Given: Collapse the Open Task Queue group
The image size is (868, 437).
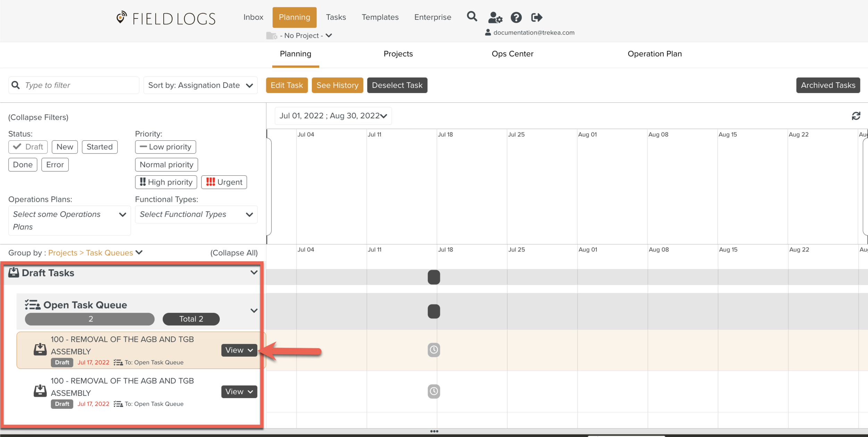Looking at the screenshot, I should (254, 311).
